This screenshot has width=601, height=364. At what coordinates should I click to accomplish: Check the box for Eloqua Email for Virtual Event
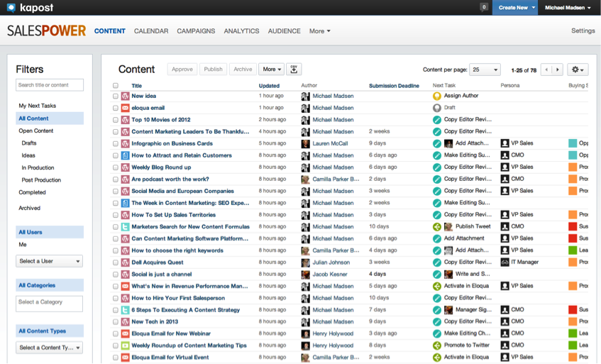coord(116,358)
